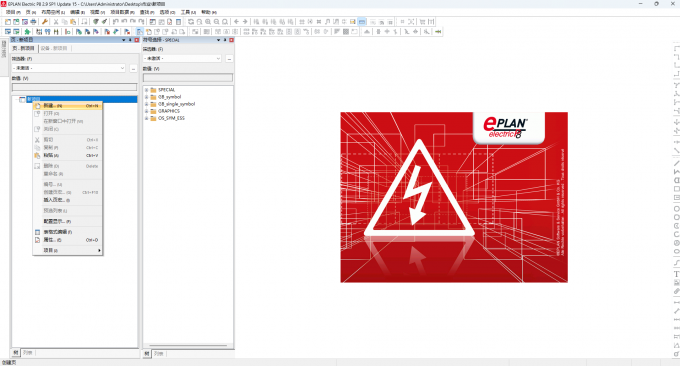Pin the page navigator panel
Image resolution: width=680 pixels, height=366 pixels.
pos(130,40)
